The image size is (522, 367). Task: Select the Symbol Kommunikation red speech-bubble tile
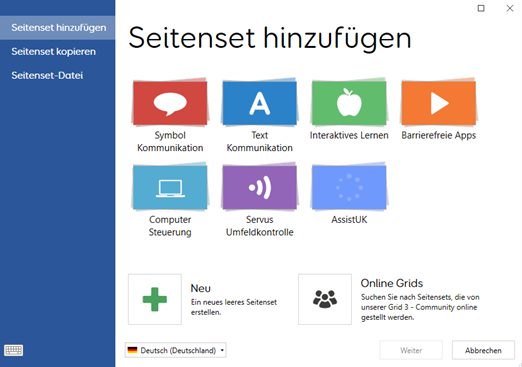[170, 103]
